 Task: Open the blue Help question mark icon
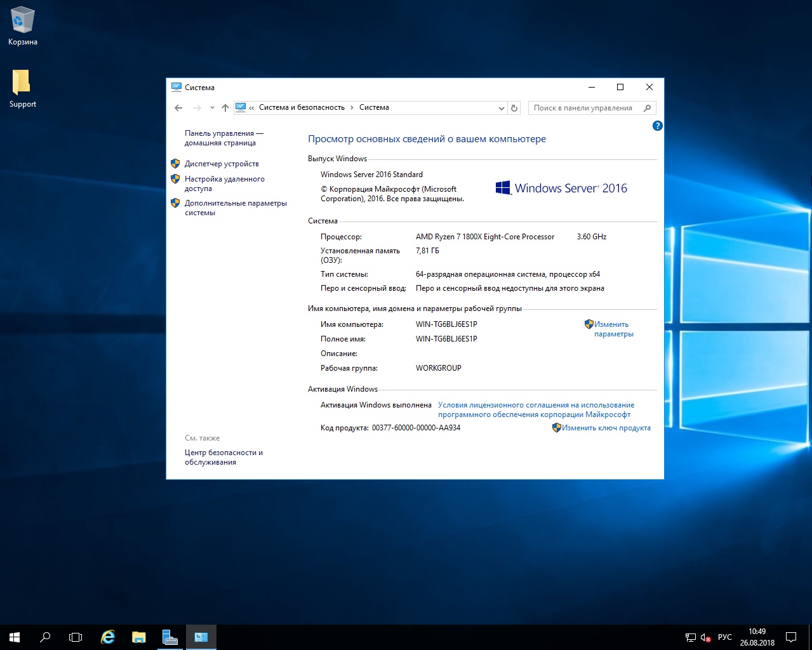click(658, 126)
